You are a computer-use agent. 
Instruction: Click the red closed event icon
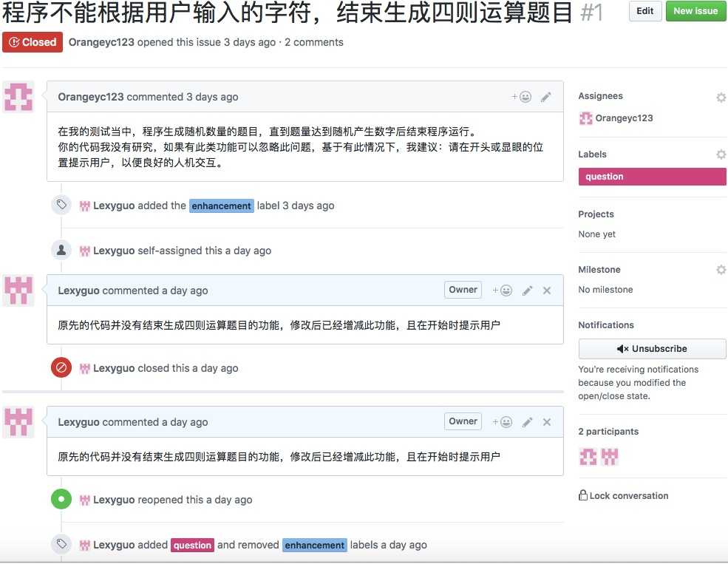61,368
